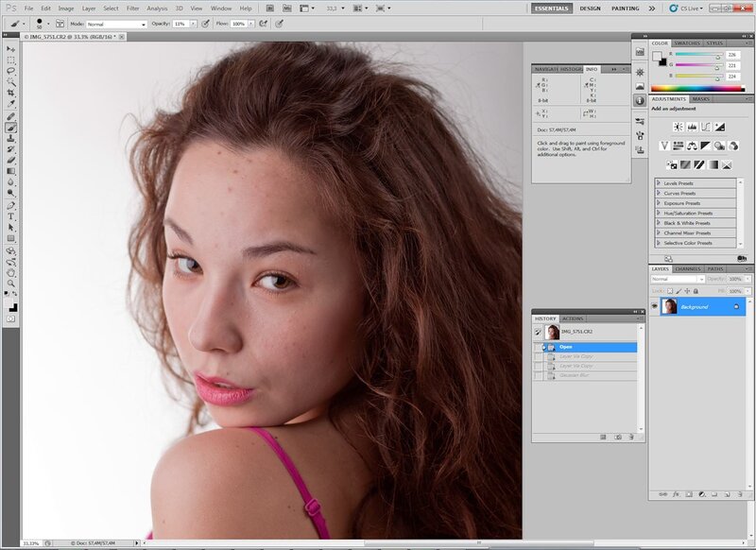This screenshot has height=550, width=756.
Task: Select the Eyedropper tool
Action: point(10,103)
